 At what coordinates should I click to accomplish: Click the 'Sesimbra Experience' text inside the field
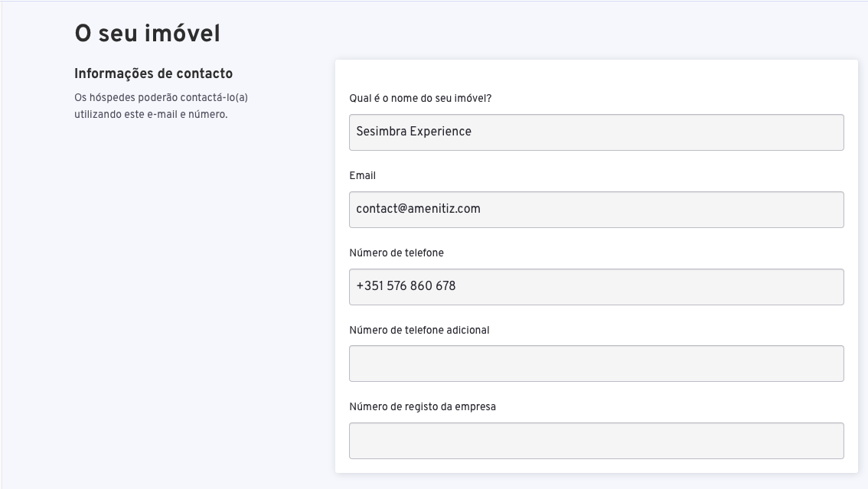click(x=413, y=132)
